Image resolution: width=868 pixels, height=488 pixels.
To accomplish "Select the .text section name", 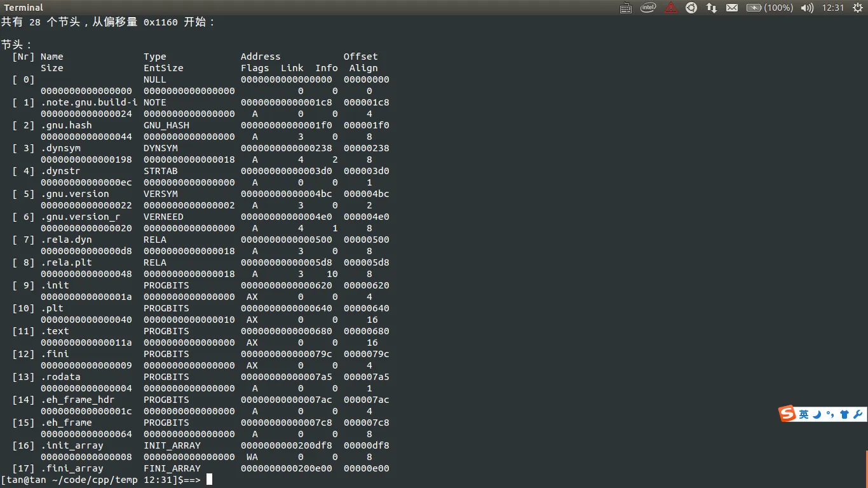I will tap(55, 331).
